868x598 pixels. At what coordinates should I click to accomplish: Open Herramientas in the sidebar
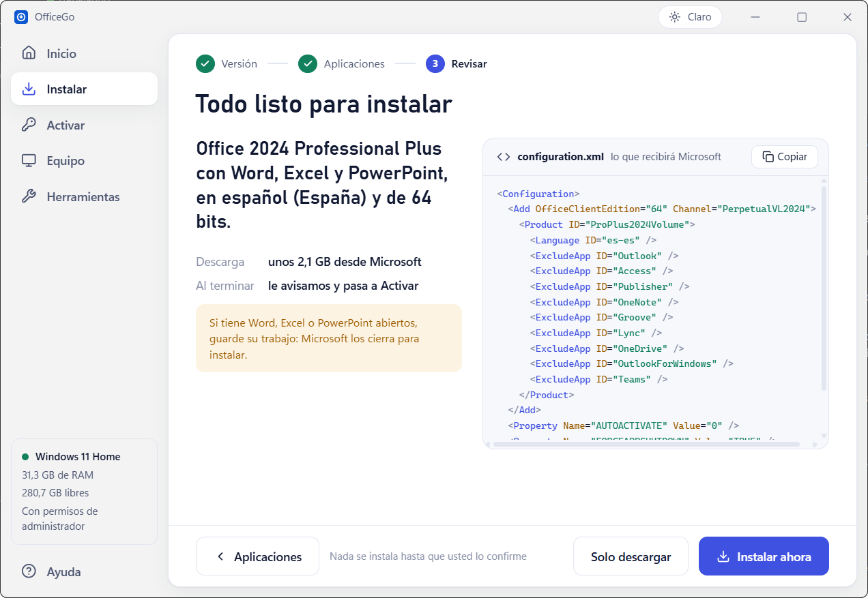click(x=84, y=196)
